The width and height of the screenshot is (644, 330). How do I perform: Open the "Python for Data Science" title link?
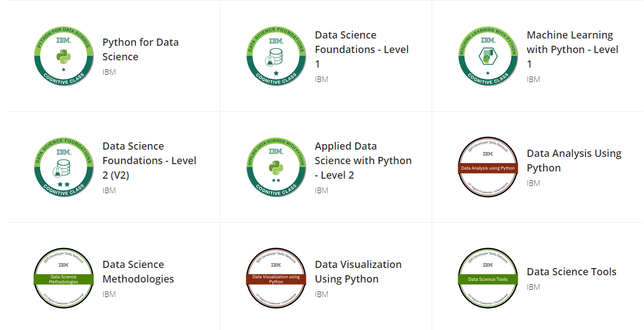[141, 50]
